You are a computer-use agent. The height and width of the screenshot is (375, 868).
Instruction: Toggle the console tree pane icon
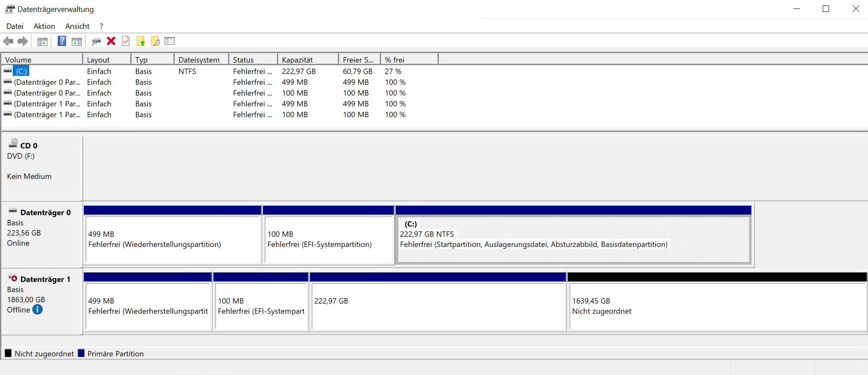[42, 41]
